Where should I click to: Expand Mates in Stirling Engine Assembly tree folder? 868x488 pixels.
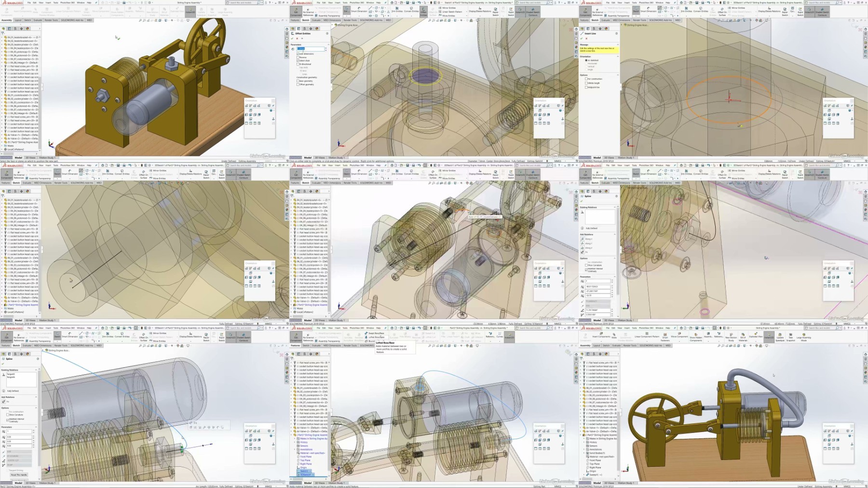tap(296, 439)
